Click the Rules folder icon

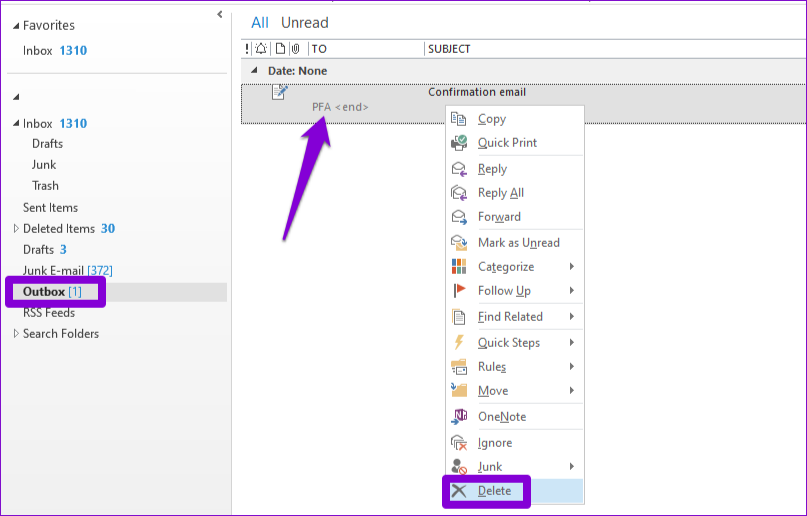click(459, 366)
